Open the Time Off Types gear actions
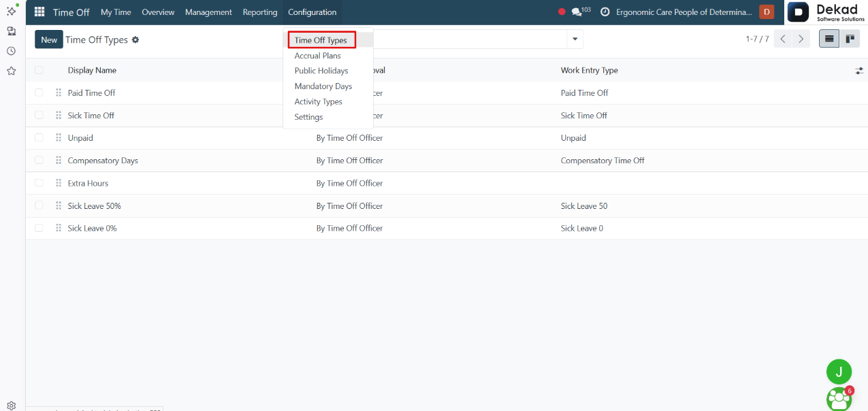Image resolution: width=868 pixels, height=411 pixels. (135, 40)
